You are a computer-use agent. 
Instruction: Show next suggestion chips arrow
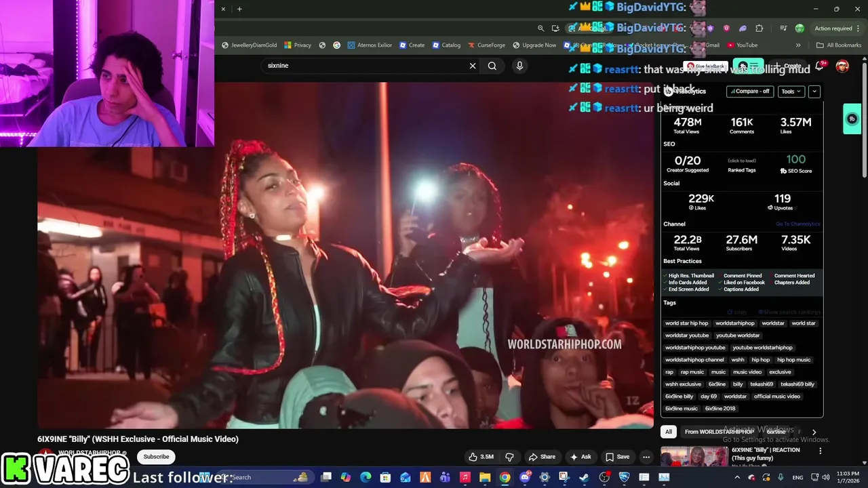click(814, 432)
